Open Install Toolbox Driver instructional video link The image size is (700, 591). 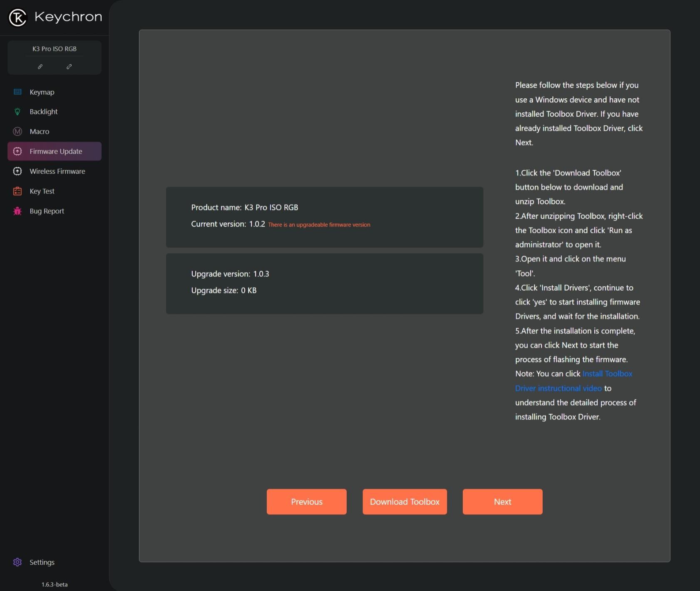[558, 388]
